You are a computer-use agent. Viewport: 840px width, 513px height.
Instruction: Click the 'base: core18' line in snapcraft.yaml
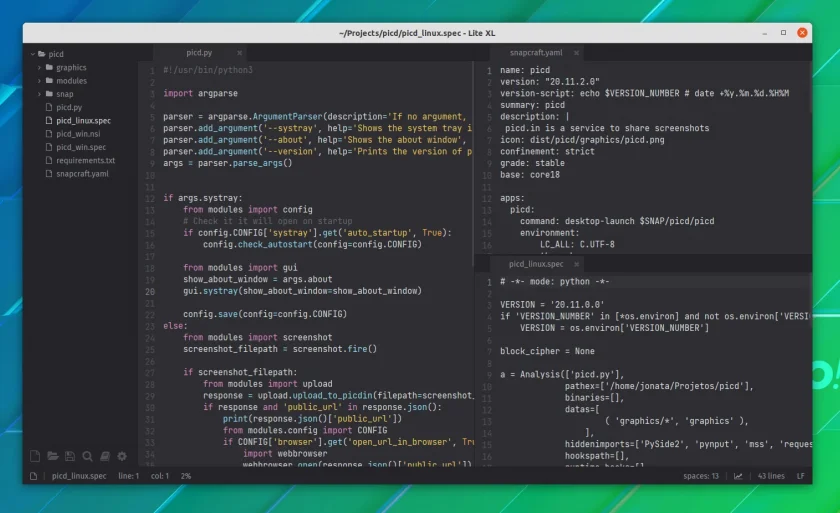click(x=530, y=175)
